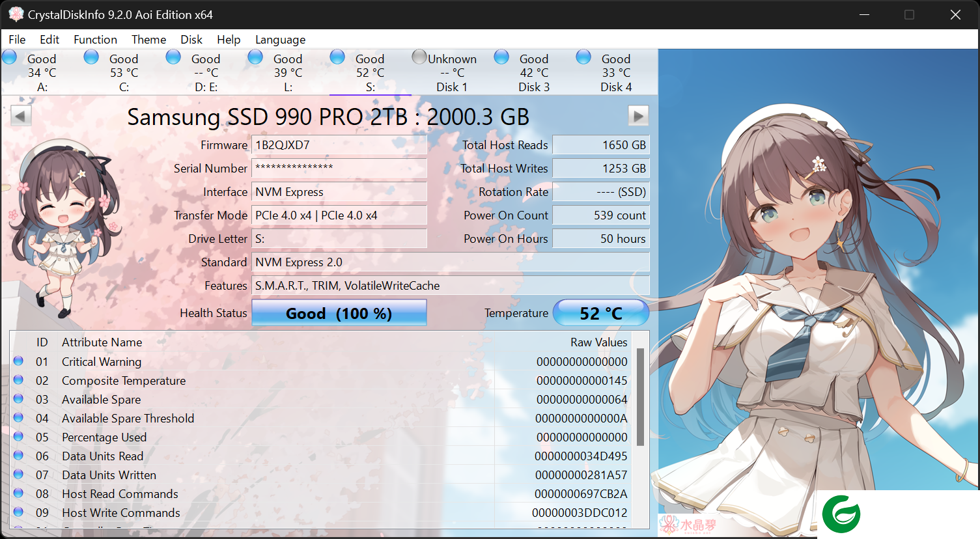Click Power On Hours value 50 hours
Screen dimensions: 980x539
601,239
